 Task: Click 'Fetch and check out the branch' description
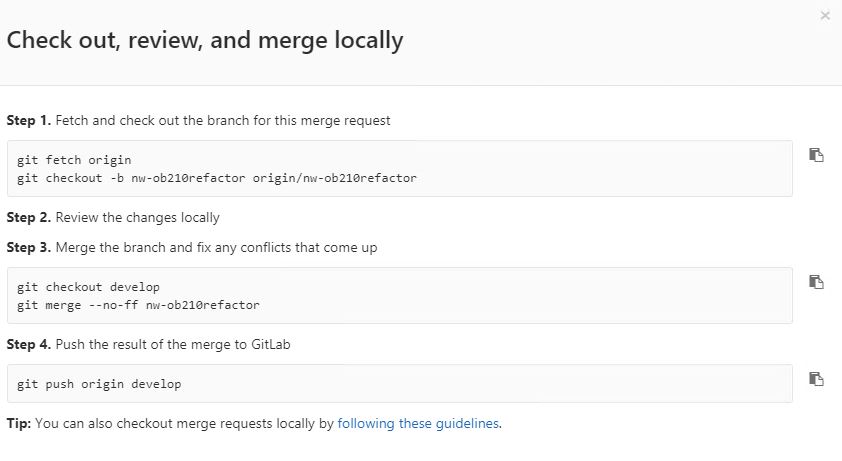[x=223, y=120]
